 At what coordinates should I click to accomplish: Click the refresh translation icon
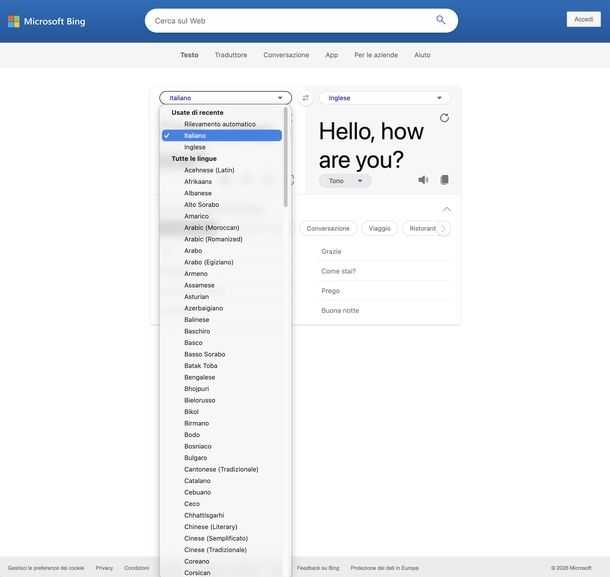coord(444,118)
